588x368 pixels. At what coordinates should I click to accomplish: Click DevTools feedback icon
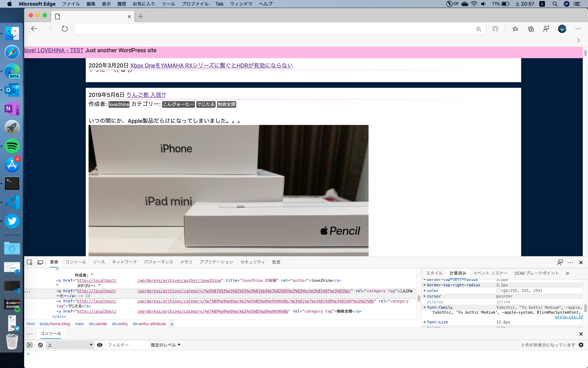coord(560,262)
